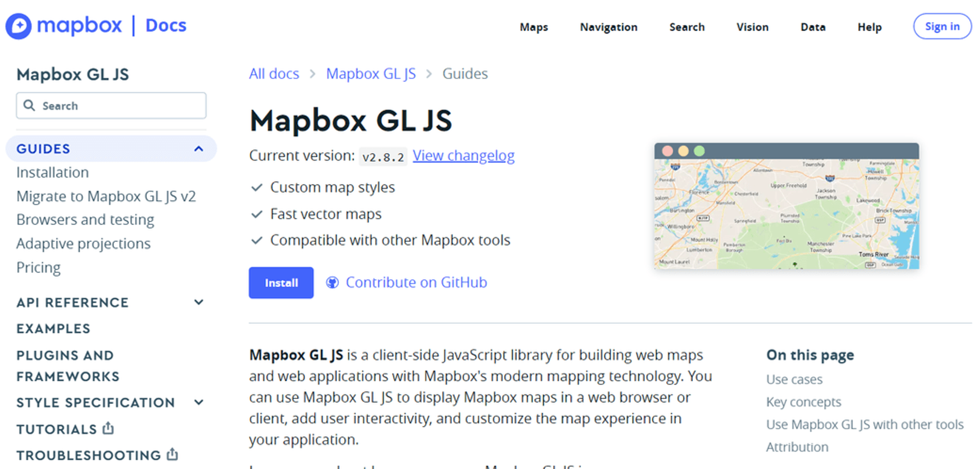Open the Data menu in top bar

[813, 27]
